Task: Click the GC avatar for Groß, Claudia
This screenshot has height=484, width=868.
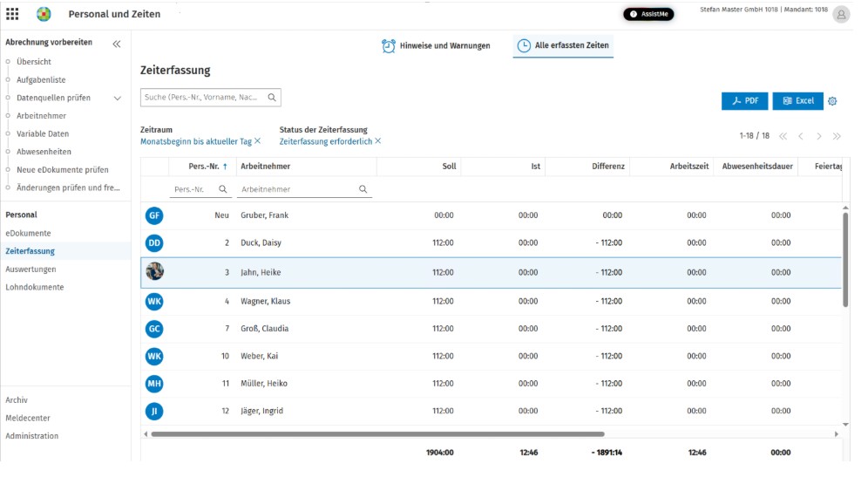Action: (x=154, y=329)
